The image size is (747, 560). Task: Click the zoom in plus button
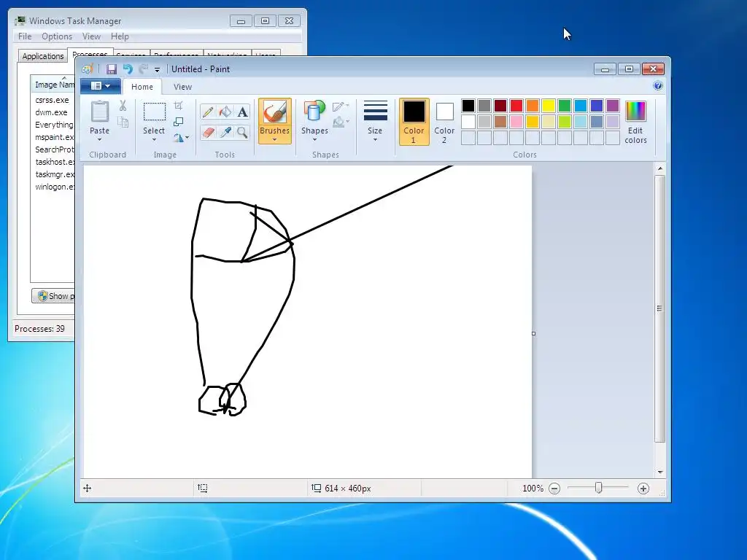(x=643, y=489)
